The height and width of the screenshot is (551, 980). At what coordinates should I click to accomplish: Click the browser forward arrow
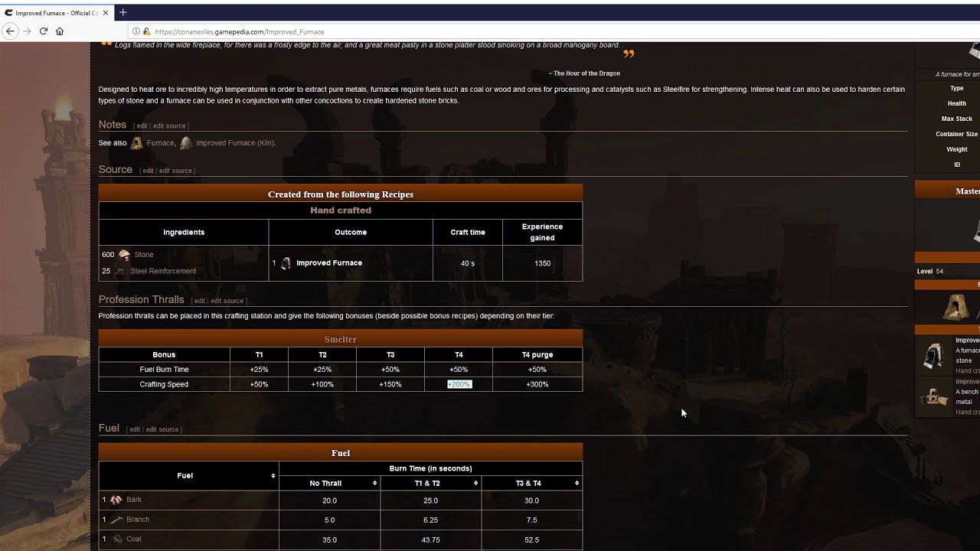27,31
